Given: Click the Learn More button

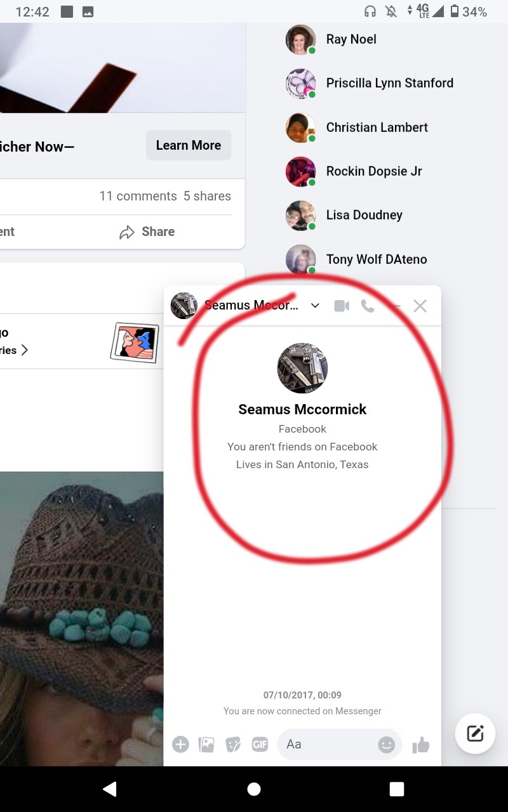Looking at the screenshot, I should (189, 145).
